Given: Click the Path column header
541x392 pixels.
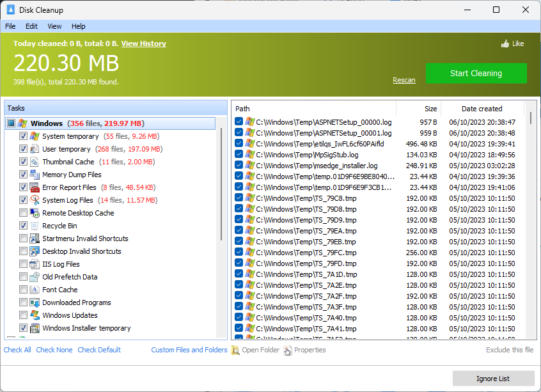Looking at the screenshot, I should (313, 109).
